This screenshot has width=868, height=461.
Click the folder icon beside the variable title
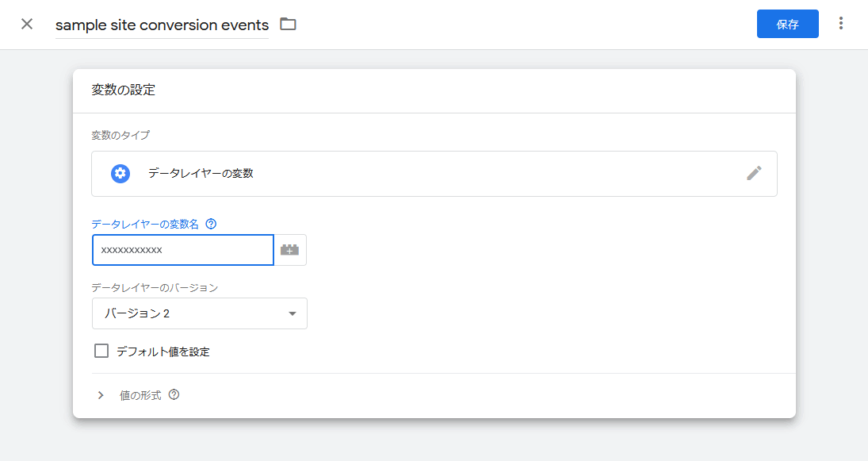click(288, 25)
